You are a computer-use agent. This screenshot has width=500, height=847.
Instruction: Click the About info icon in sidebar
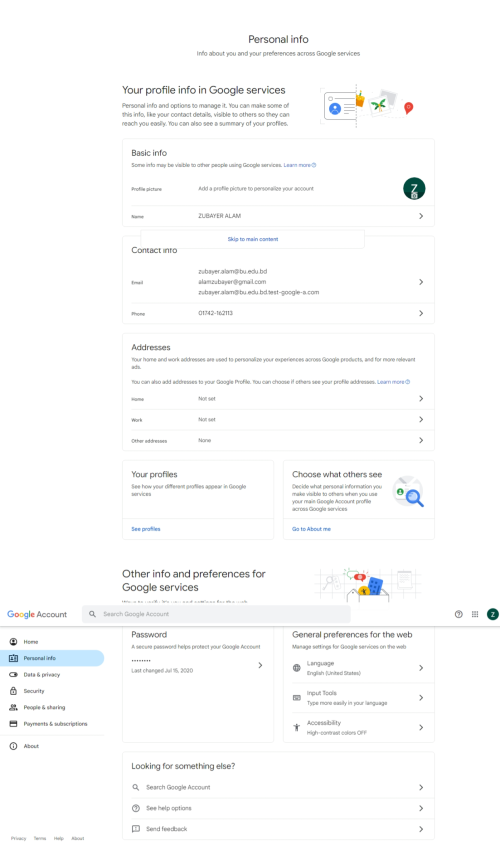click(13, 746)
